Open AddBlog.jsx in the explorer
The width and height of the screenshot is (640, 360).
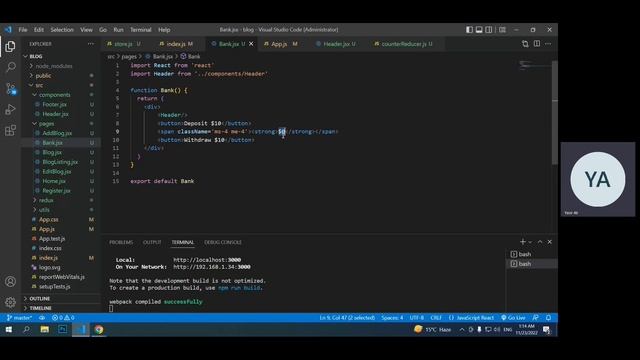click(x=57, y=133)
